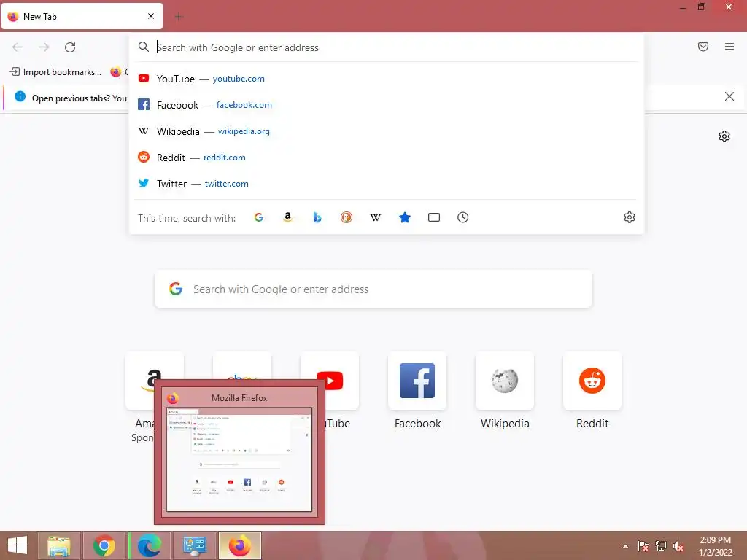Go forward with the right arrow
The width and height of the screenshot is (747, 560).
pos(44,47)
